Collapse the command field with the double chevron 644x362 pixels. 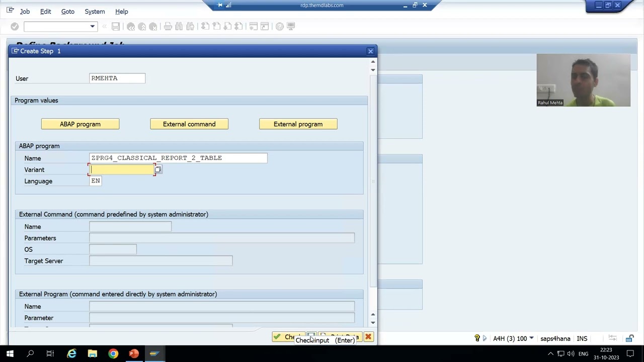pos(105,26)
